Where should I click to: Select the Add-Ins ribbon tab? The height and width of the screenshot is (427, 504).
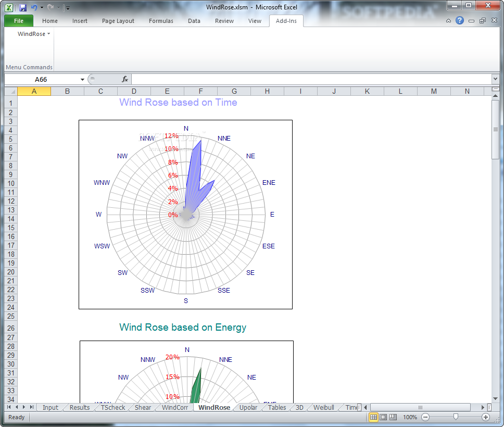point(286,21)
